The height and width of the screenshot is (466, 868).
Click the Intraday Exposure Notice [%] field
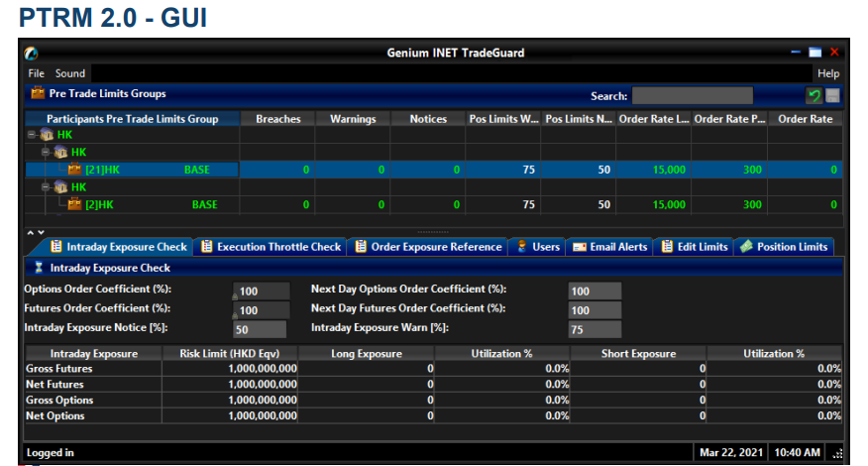(x=260, y=329)
